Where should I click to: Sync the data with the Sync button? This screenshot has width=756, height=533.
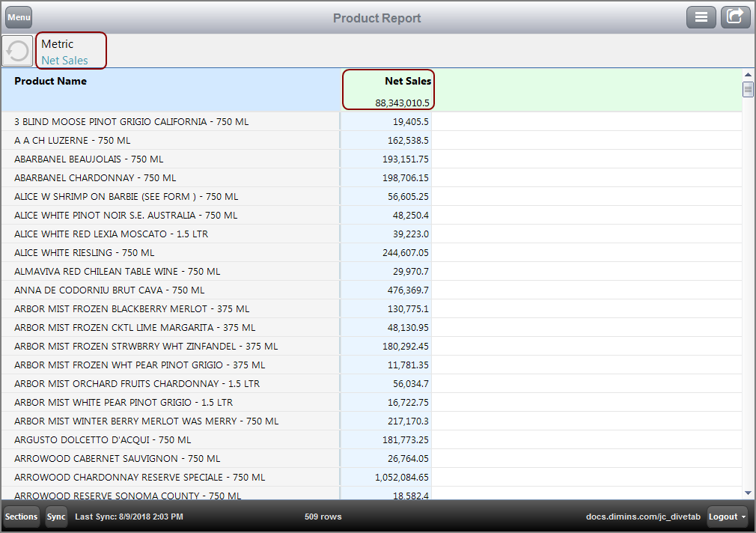click(x=56, y=517)
